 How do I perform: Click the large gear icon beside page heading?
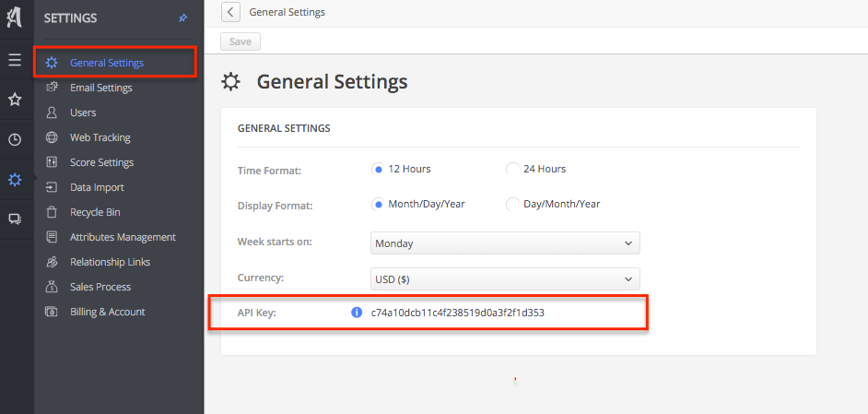point(231,82)
